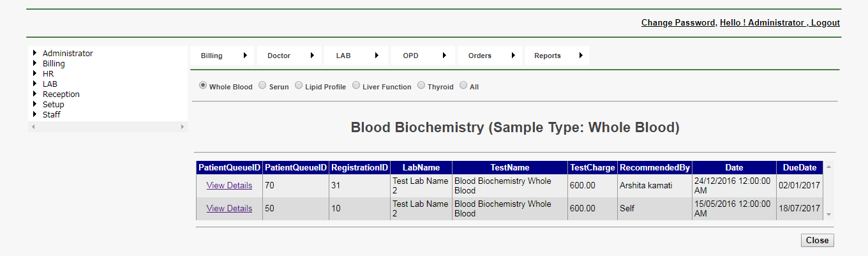Expand the Billing sidebar tree arrow
The height and width of the screenshot is (256, 868).
coord(34,64)
